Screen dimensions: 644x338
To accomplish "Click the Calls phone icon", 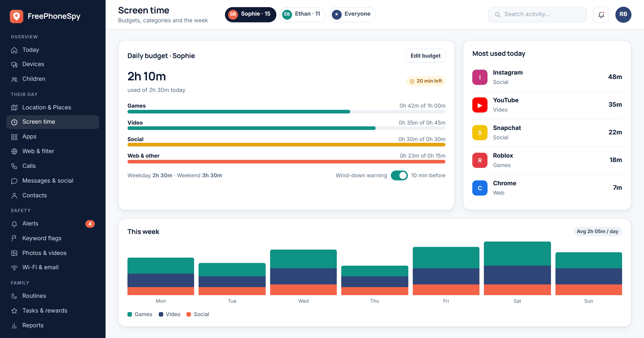I will (x=14, y=166).
